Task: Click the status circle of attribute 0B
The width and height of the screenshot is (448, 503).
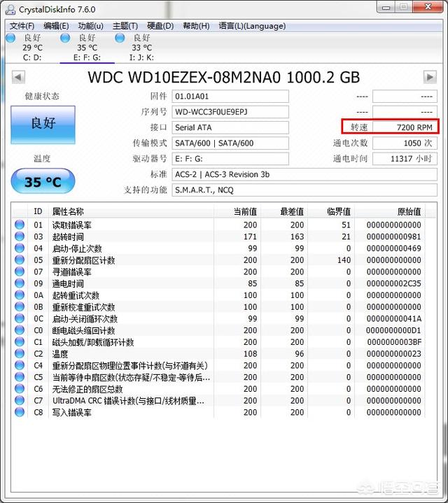Action: click(x=20, y=306)
